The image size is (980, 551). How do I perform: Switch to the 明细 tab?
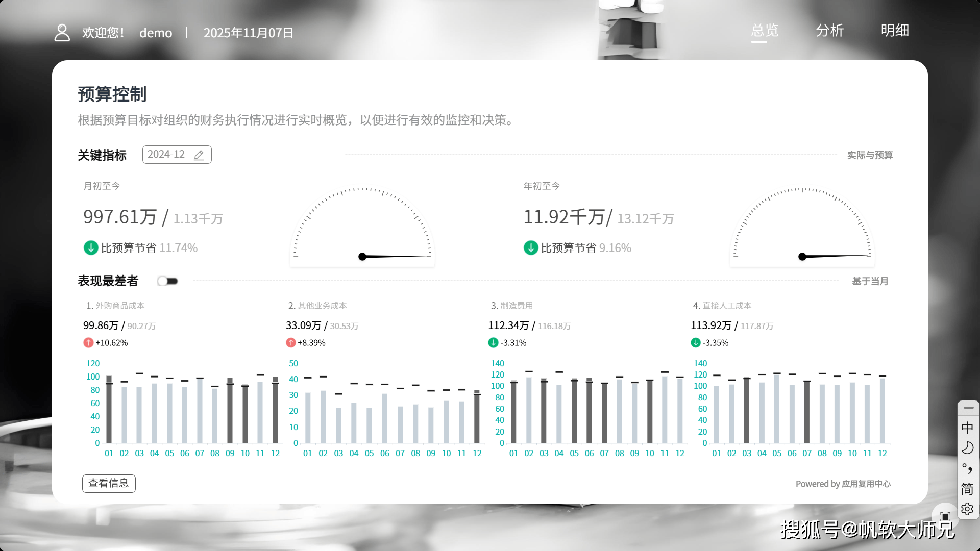(895, 31)
